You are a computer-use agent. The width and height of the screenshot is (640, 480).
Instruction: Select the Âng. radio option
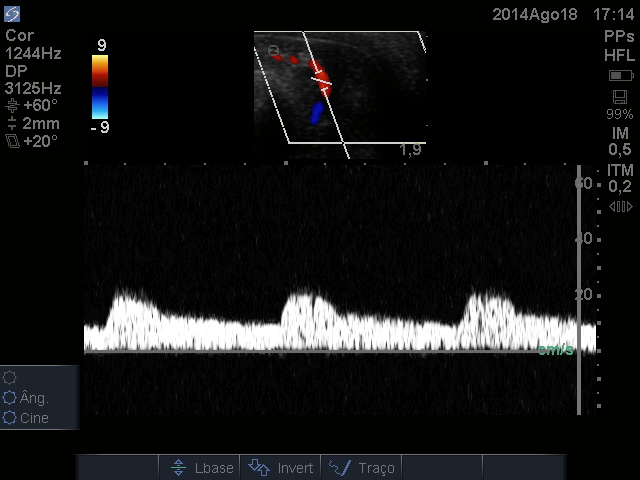(x=10, y=398)
